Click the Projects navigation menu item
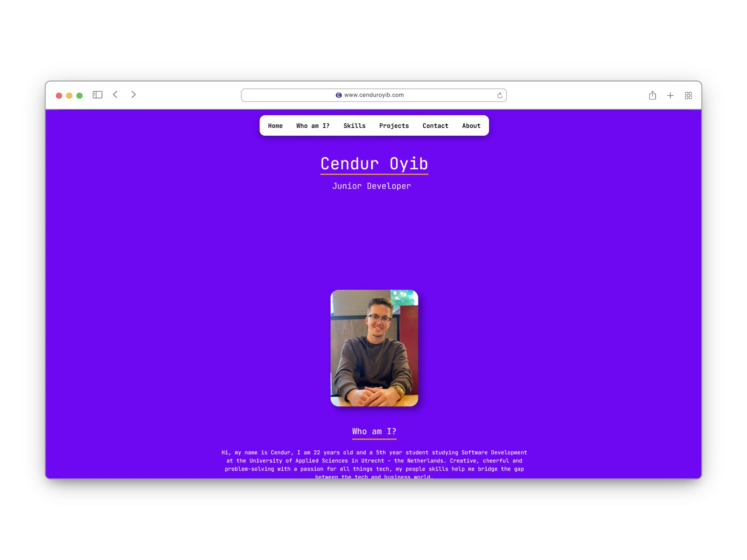 click(x=394, y=125)
